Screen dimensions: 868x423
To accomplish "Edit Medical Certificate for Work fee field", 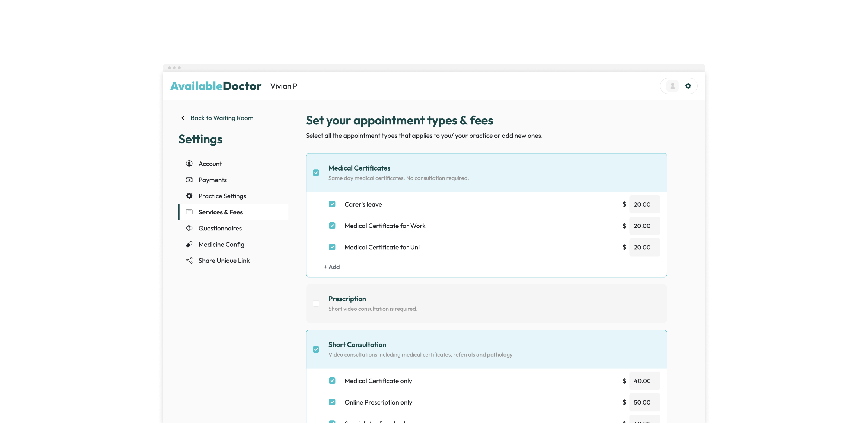I will tap(644, 226).
